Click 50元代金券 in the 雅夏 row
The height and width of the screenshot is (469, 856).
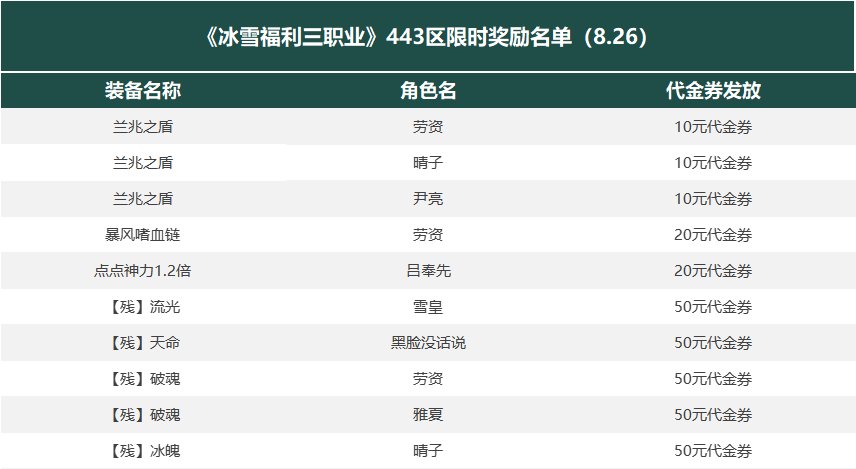[713, 415]
